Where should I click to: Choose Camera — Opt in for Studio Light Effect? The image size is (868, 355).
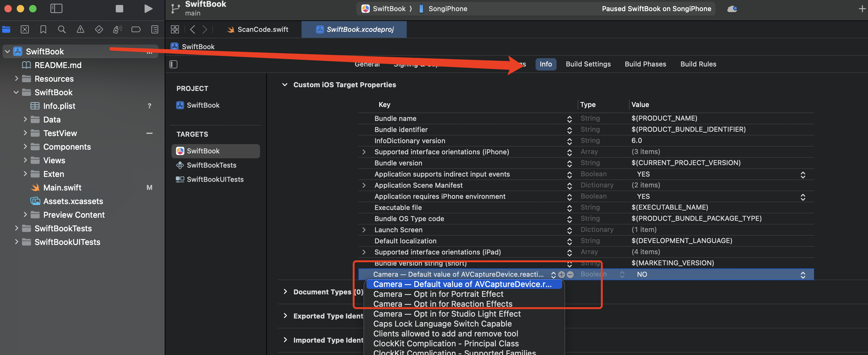pos(464,314)
